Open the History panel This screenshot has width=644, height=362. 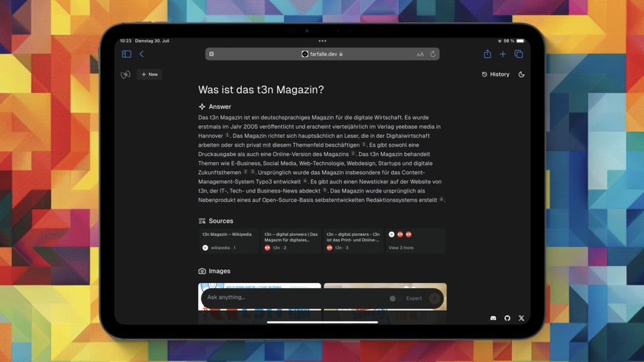point(495,75)
